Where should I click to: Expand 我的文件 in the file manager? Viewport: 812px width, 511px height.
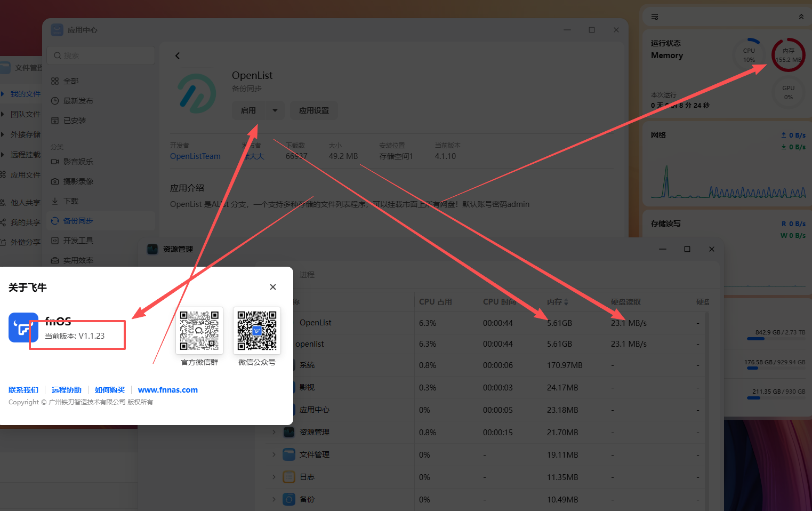point(2,94)
